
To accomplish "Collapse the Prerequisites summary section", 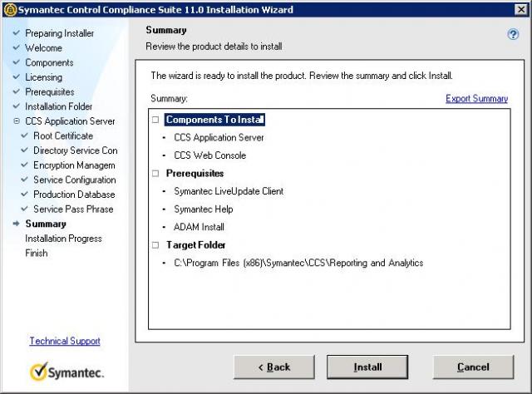I will (x=155, y=174).
